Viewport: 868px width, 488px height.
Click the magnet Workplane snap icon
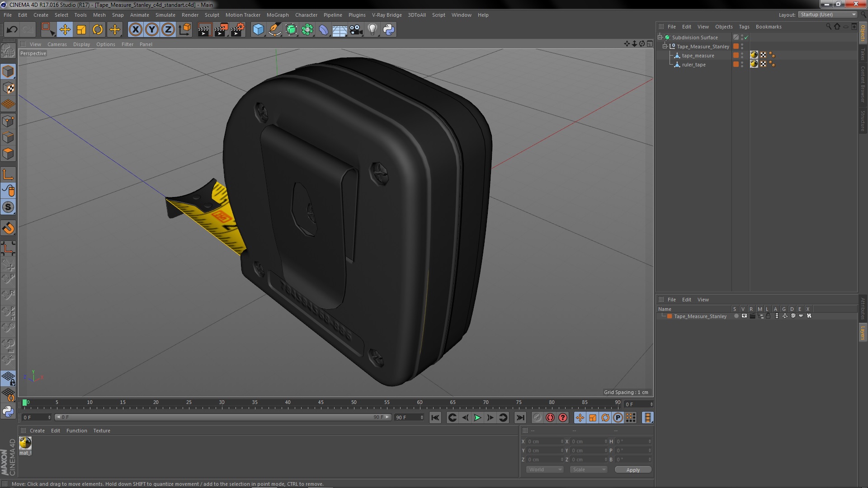8,228
